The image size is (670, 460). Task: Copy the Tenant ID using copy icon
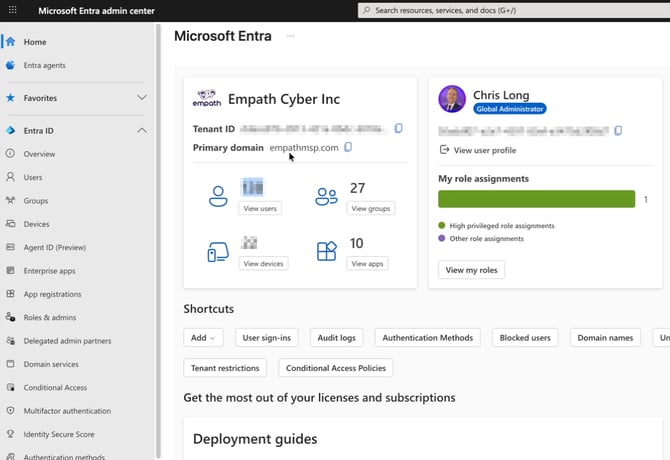click(x=398, y=129)
